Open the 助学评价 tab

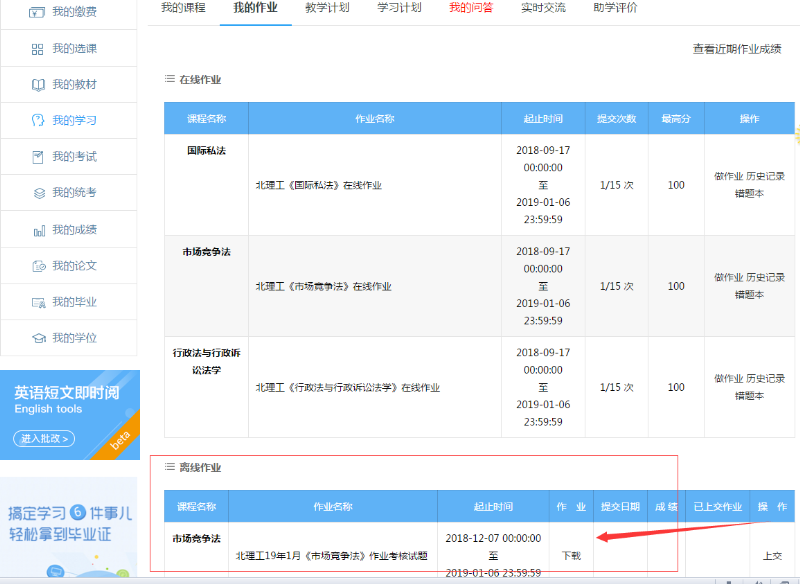(x=615, y=8)
